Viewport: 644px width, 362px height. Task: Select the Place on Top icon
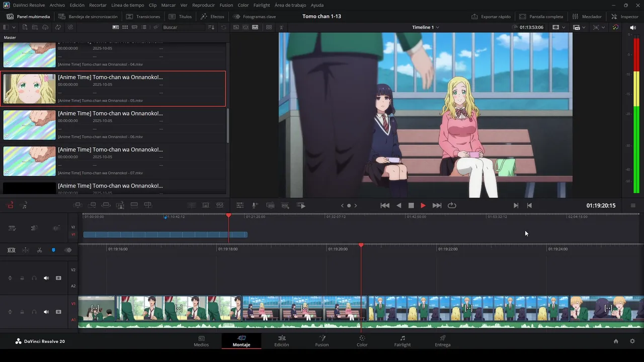pyautogui.click(x=134, y=205)
